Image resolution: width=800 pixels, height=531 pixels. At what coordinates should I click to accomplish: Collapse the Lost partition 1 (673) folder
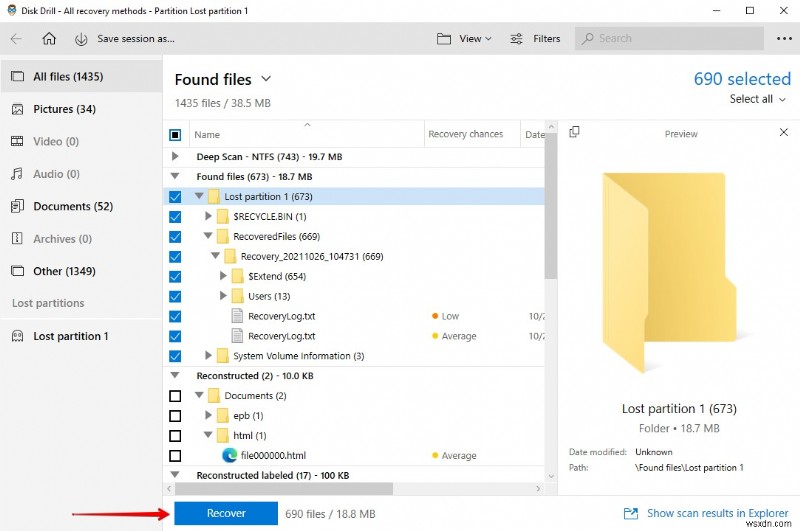199,196
